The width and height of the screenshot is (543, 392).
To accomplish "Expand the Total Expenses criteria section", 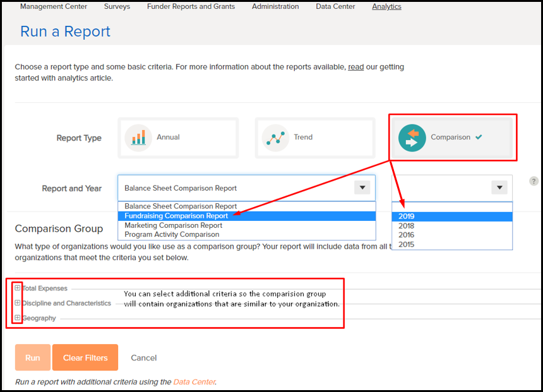I will tap(17, 288).
